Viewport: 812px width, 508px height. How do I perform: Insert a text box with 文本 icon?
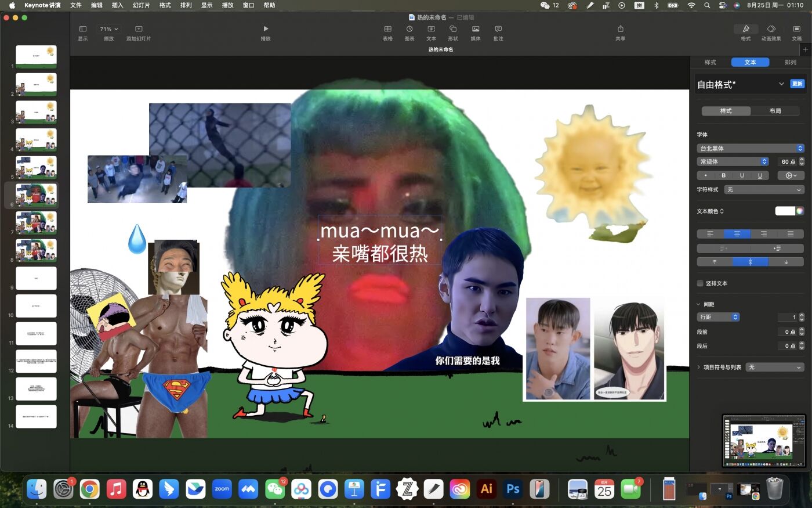(432, 29)
